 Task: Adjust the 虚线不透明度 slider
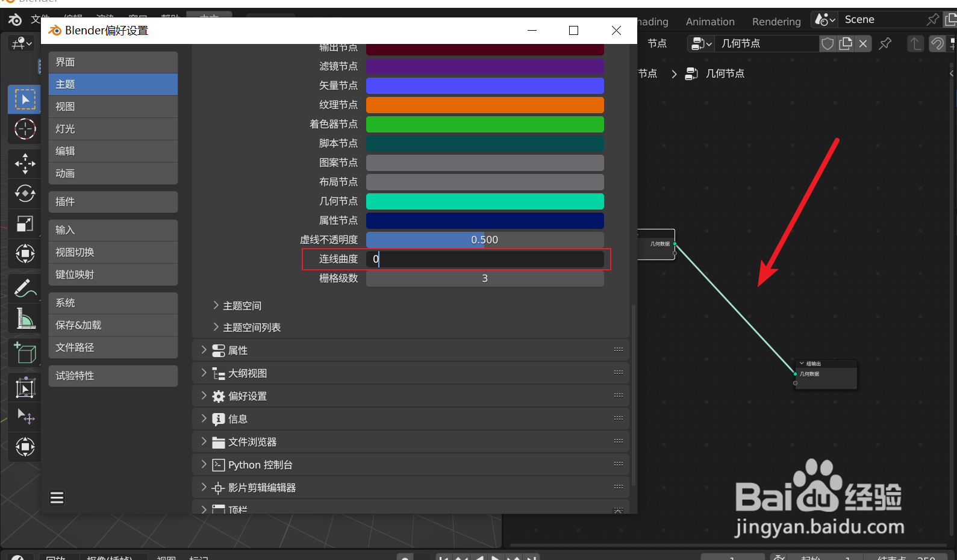point(485,240)
